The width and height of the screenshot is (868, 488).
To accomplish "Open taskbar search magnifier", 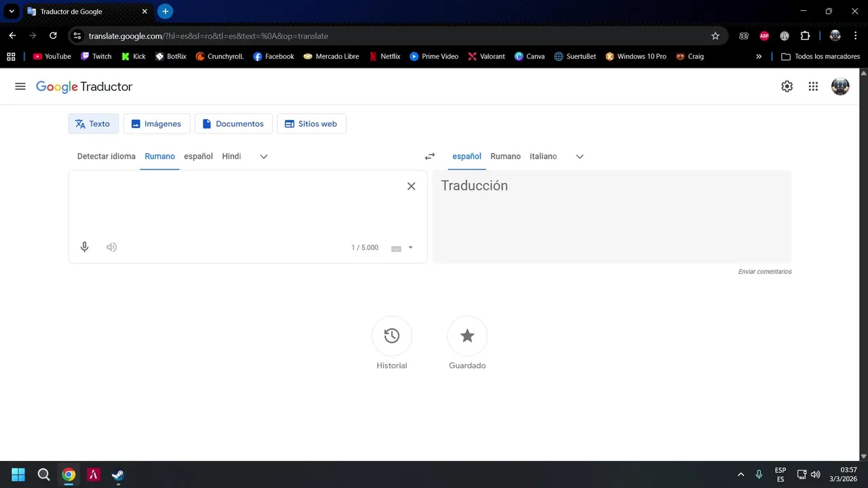I will pyautogui.click(x=43, y=474).
